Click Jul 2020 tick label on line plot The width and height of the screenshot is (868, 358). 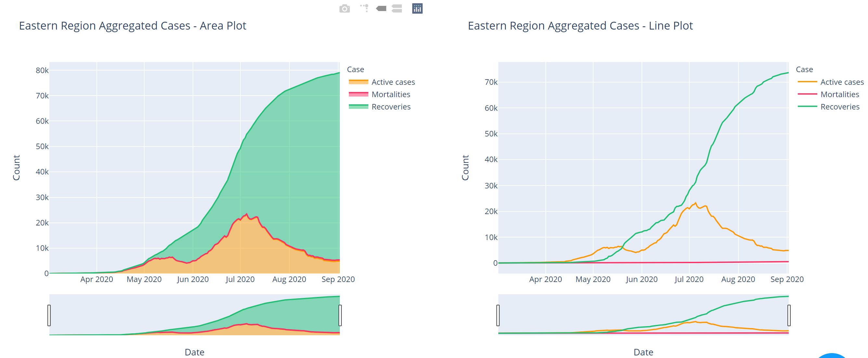(x=689, y=279)
